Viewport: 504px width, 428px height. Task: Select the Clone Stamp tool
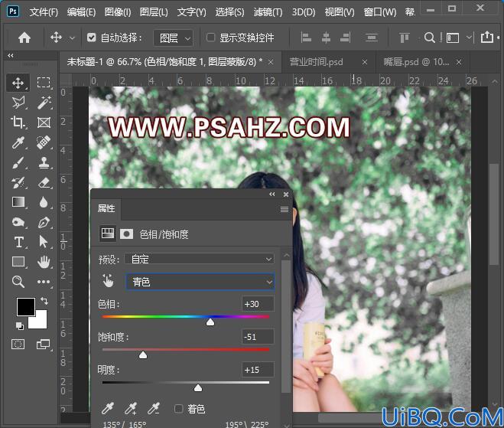pyautogui.click(x=44, y=162)
